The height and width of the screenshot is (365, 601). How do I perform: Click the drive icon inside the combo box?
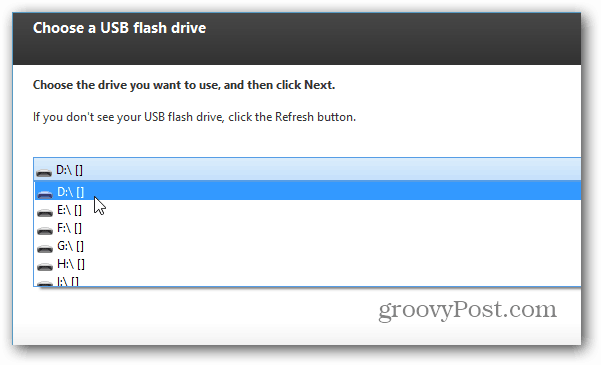click(x=44, y=173)
